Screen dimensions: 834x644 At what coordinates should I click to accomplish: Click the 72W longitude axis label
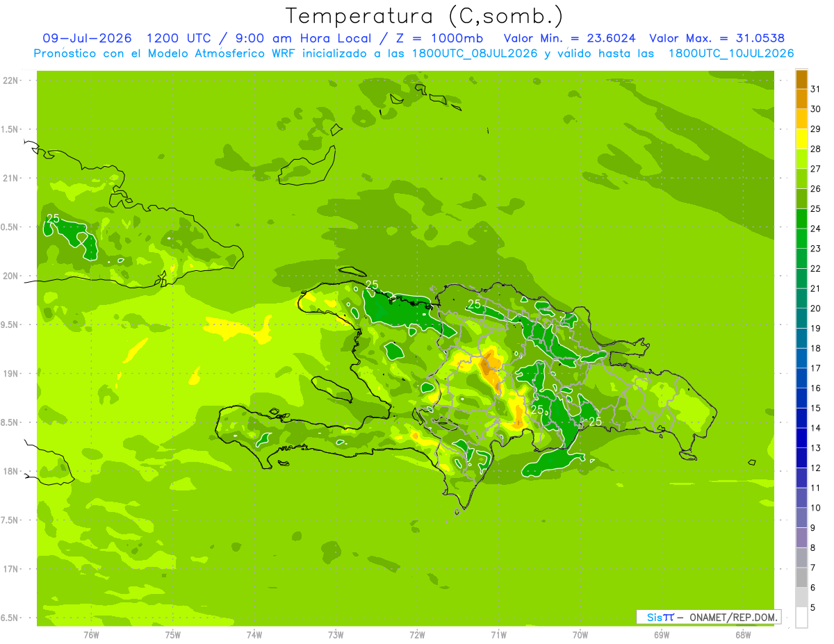(x=417, y=634)
